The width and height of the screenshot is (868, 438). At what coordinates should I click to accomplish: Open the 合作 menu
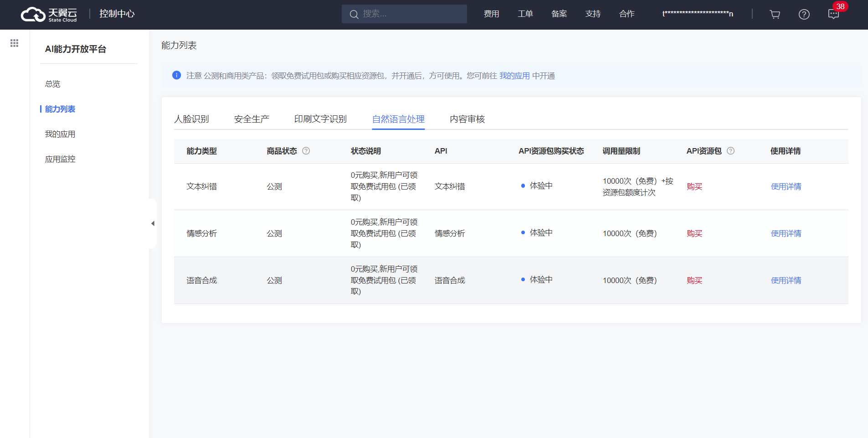pyautogui.click(x=627, y=14)
